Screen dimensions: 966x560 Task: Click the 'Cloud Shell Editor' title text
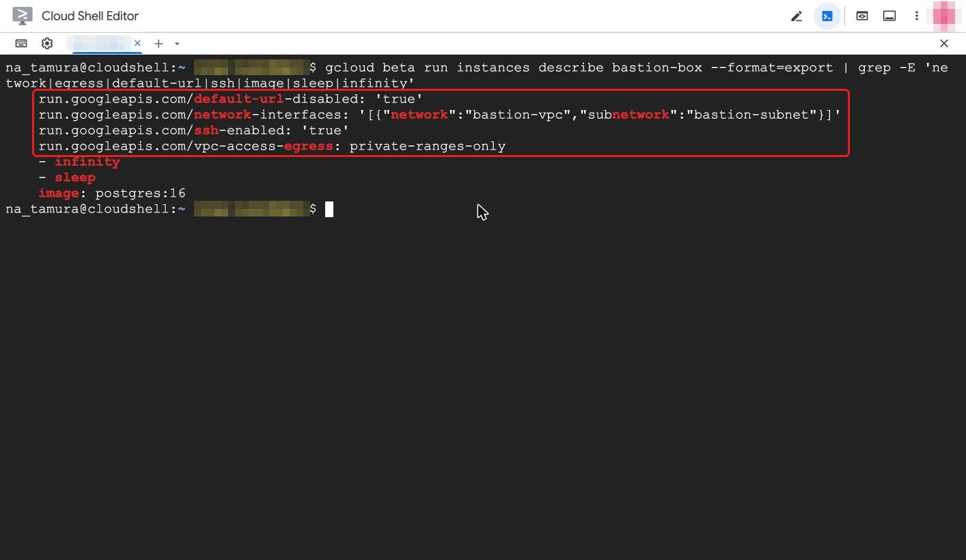pyautogui.click(x=90, y=16)
